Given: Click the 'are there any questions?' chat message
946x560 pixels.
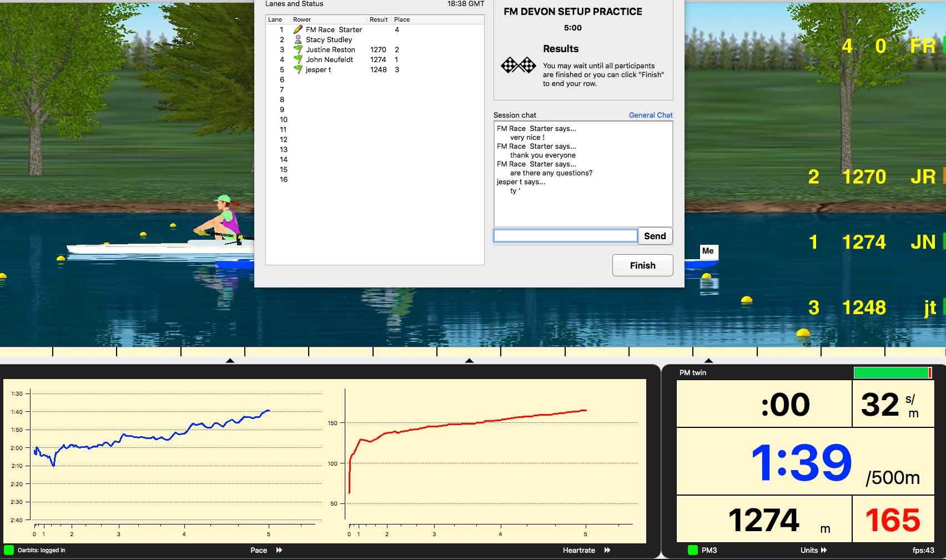Looking at the screenshot, I should pos(551,173).
